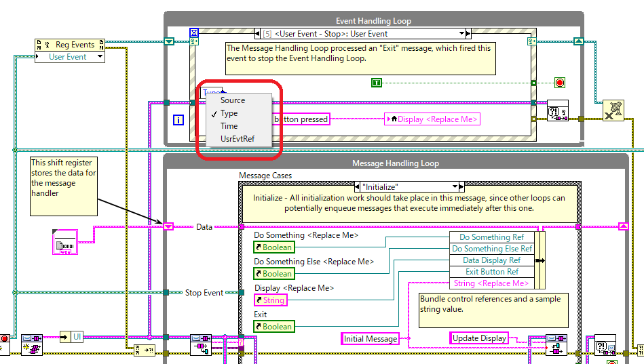
Task: Select the pink cluster constant icon
Action: coord(65,242)
